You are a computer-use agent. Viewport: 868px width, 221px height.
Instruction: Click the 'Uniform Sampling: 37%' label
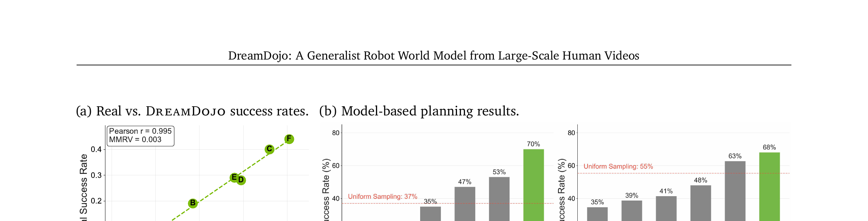(x=383, y=197)
